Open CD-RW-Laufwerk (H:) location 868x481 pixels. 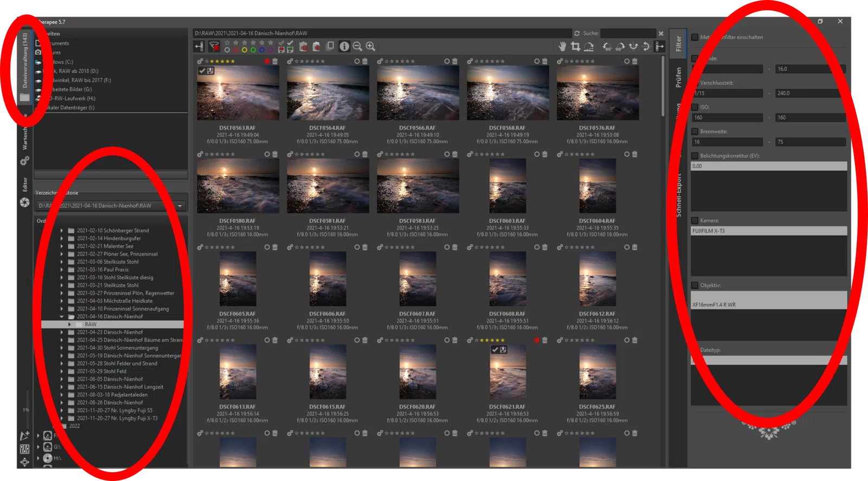66,99
